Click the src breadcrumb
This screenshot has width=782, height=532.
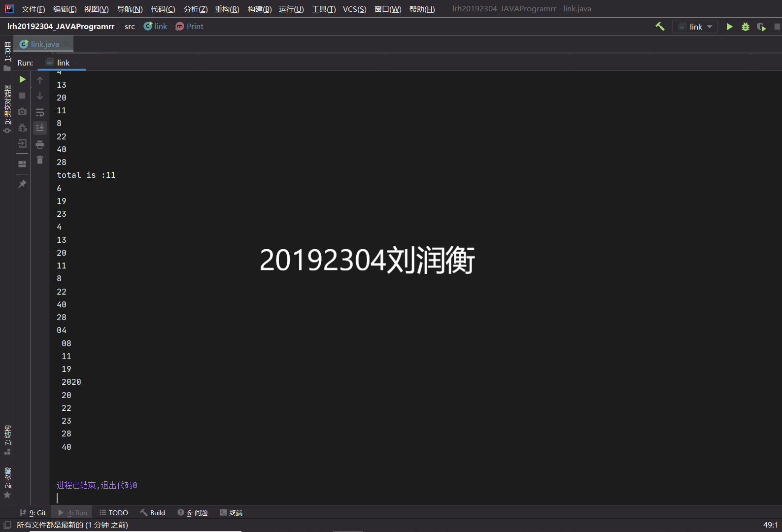coord(130,27)
